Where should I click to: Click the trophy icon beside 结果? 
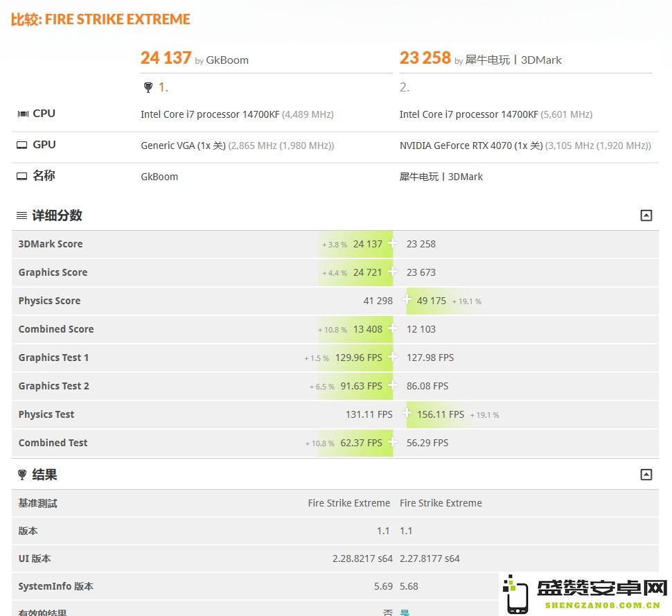pyautogui.click(x=22, y=475)
